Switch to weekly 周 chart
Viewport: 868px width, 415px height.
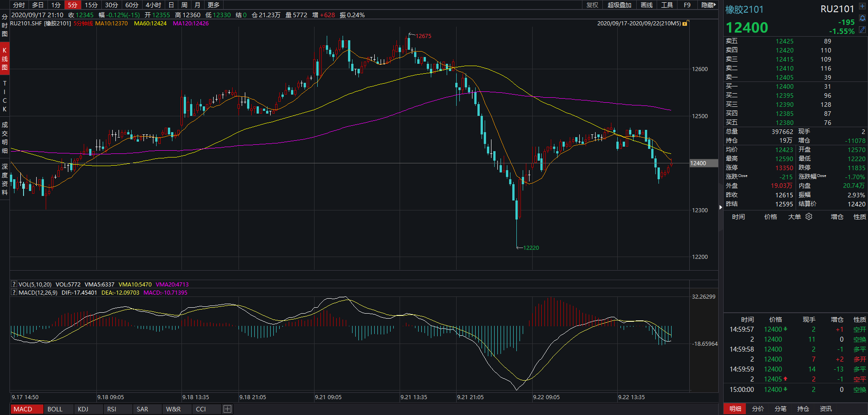184,5
